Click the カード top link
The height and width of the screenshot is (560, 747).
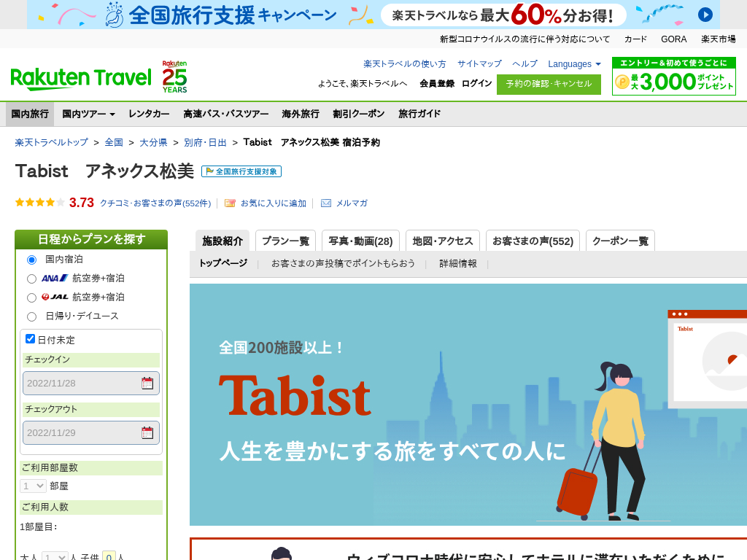pos(635,39)
